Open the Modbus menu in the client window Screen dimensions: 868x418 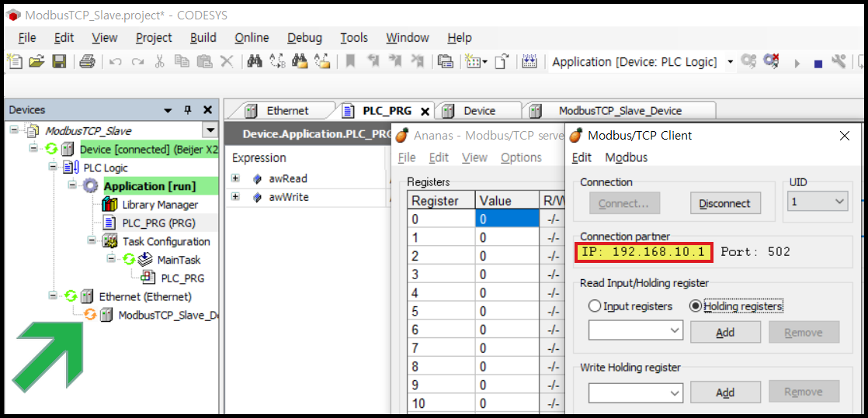pyautogui.click(x=626, y=157)
